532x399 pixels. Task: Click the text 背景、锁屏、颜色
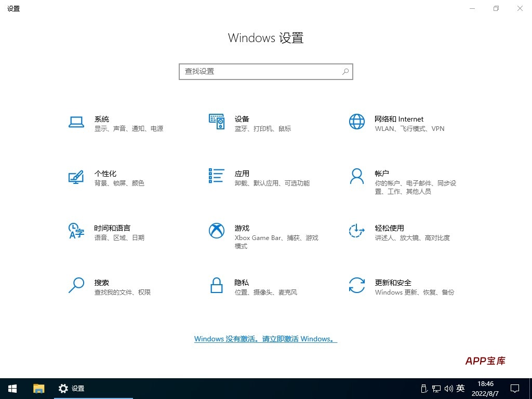point(119,183)
